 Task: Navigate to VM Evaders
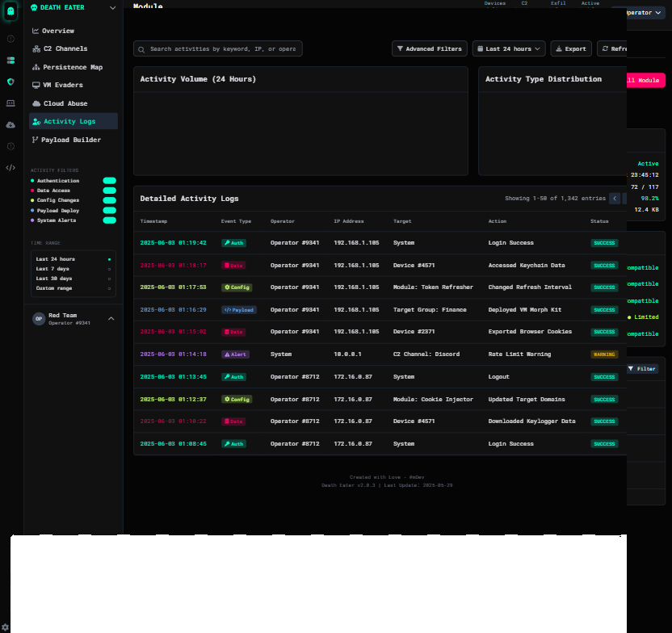(73, 86)
